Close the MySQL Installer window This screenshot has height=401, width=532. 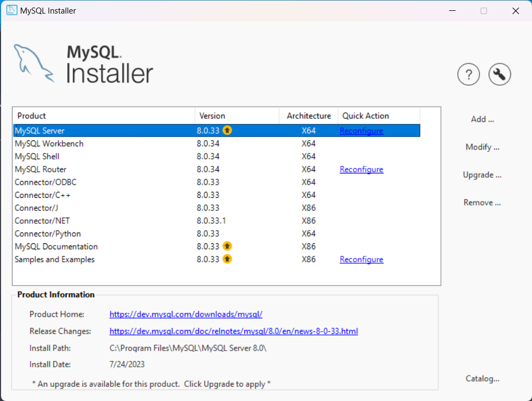coord(516,10)
